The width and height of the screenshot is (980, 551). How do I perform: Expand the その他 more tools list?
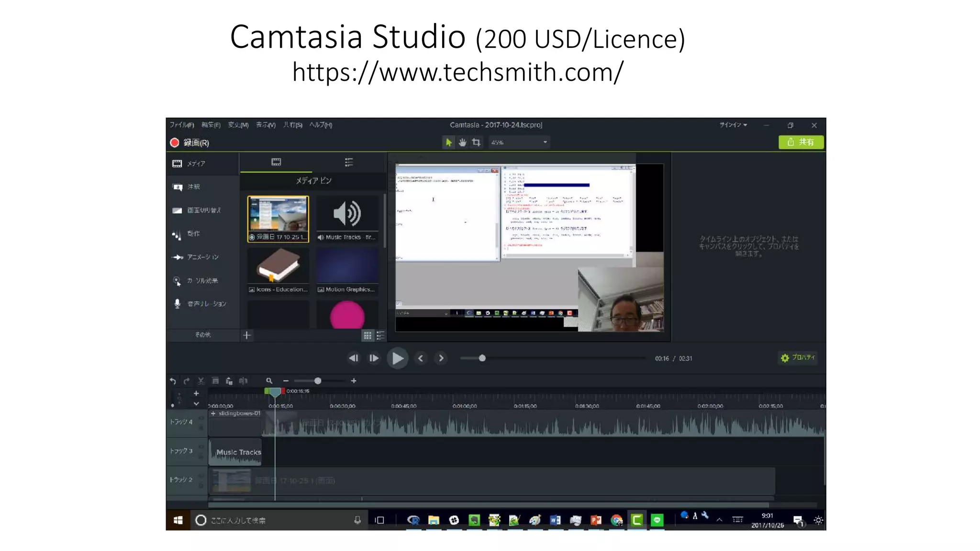tap(203, 335)
